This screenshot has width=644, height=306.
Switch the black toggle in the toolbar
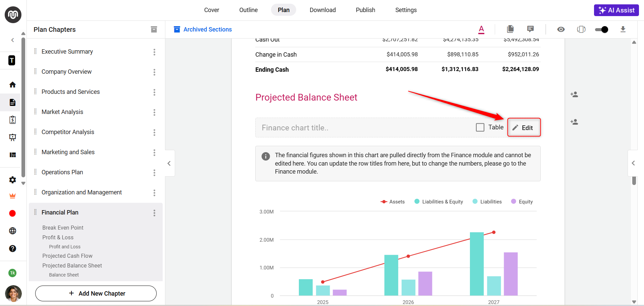pos(601,29)
